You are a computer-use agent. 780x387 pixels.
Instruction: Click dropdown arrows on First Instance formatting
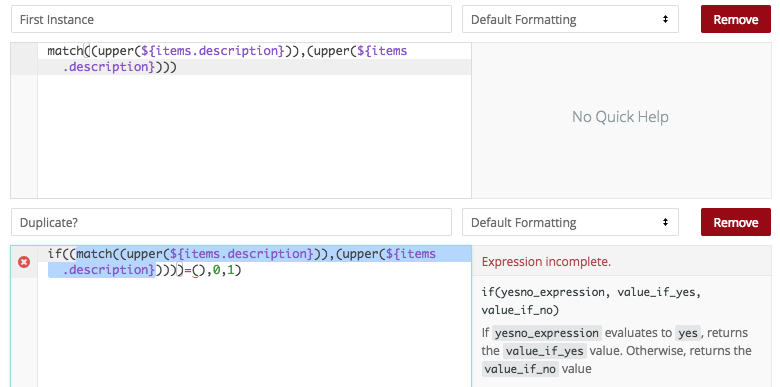[665, 19]
